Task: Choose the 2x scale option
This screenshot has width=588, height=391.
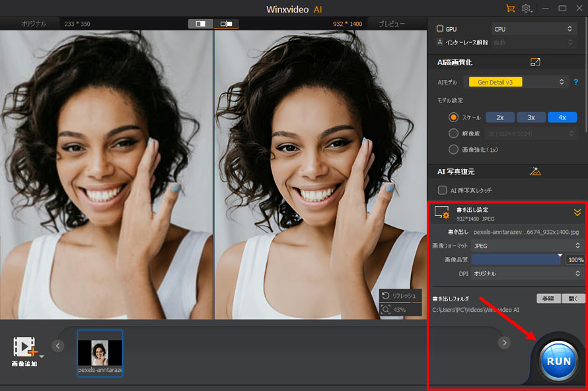Action: [500, 117]
